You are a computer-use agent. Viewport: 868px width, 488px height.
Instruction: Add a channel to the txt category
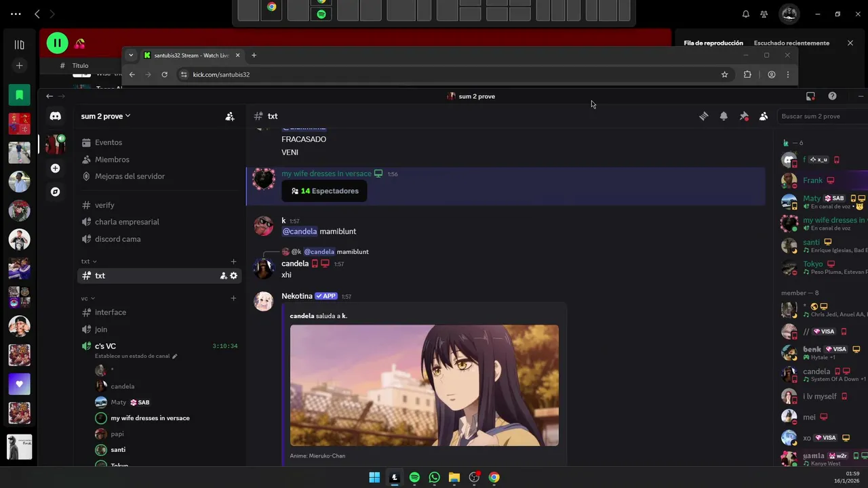pos(233,261)
